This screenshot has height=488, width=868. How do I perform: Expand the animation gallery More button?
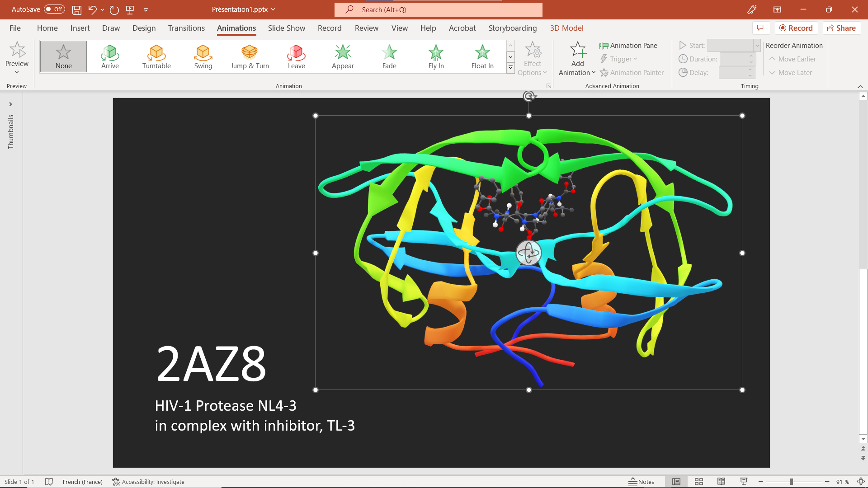tap(510, 68)
